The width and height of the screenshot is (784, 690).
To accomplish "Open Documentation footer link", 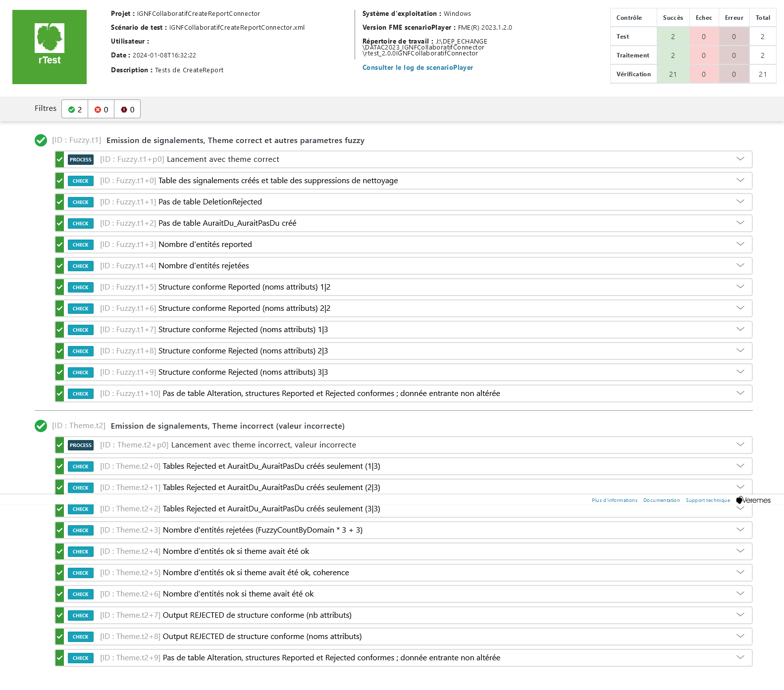I will [662, 500].
